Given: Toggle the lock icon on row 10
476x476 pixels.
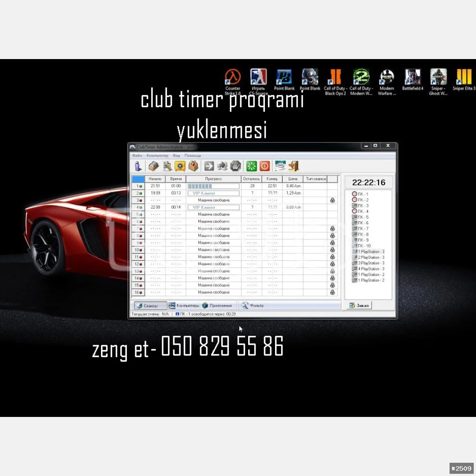Looking at the screenshot, I should point(332,250).
